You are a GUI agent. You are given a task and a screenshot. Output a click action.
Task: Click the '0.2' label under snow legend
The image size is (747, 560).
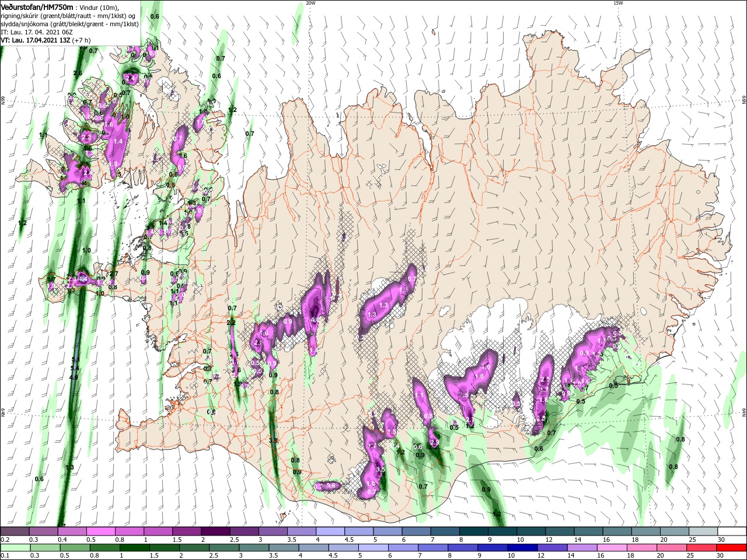click(x=4, y=540)
